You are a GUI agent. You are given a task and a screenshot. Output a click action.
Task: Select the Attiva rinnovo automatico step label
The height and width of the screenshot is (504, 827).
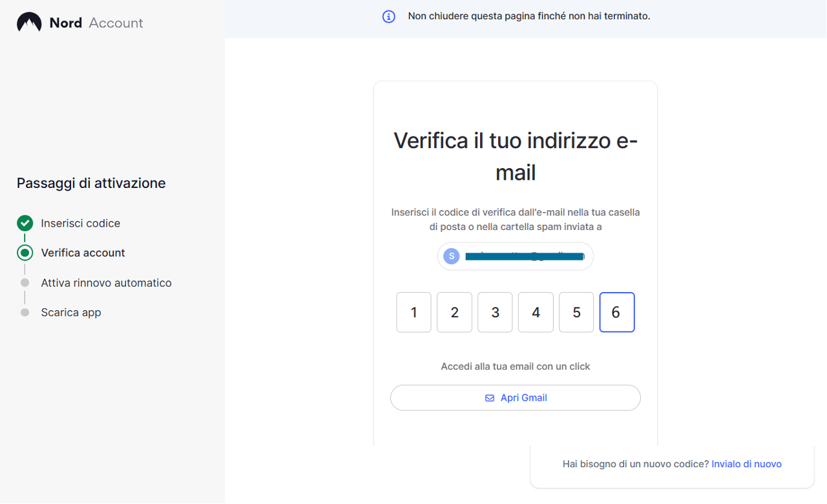[x=107, y=283]
